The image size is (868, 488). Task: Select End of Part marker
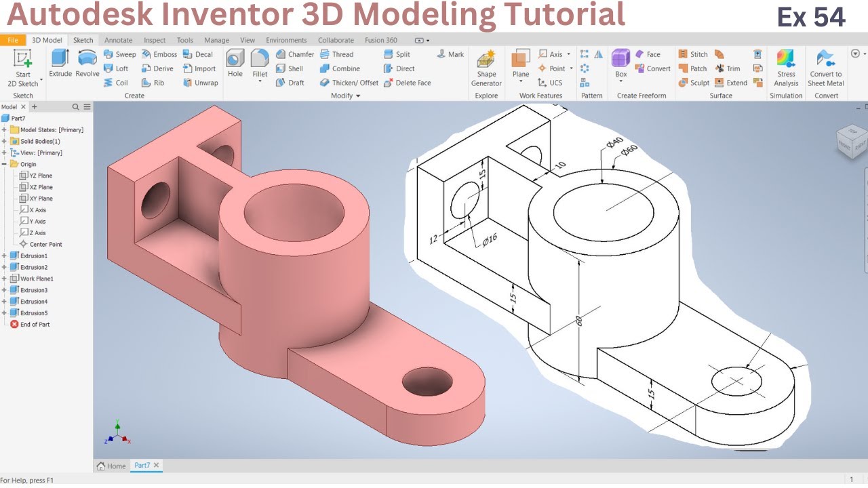tap(30, 324)
